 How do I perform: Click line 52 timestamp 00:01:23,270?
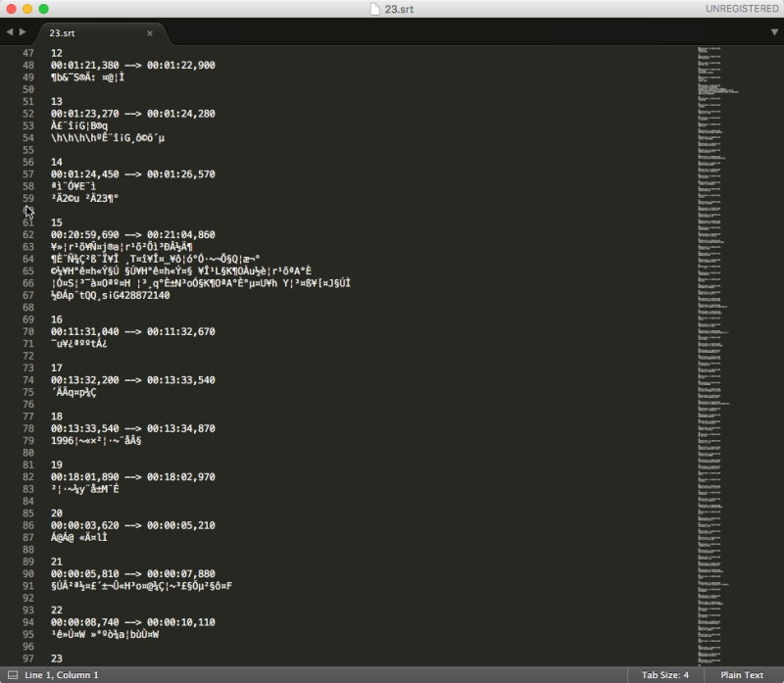[x=85, y=114]
